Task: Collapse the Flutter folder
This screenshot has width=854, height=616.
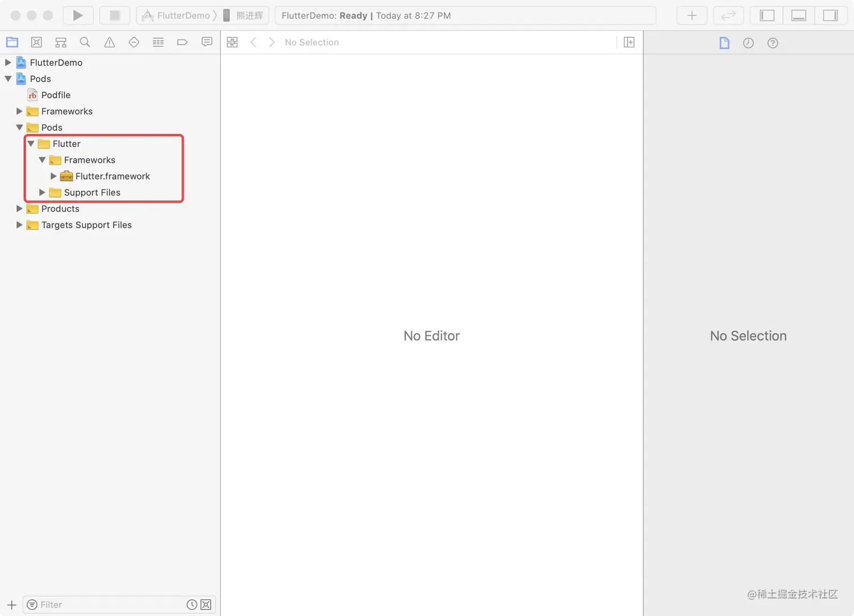Action: 31,144
